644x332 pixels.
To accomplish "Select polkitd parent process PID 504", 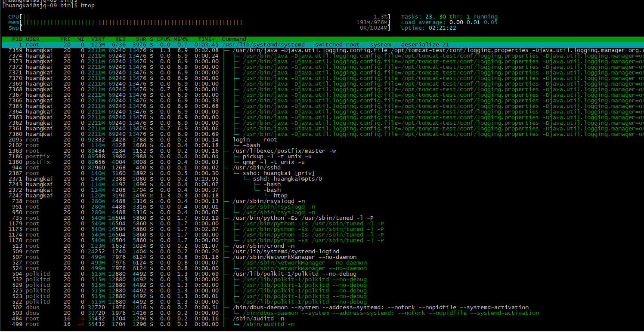I will (322, 274).
